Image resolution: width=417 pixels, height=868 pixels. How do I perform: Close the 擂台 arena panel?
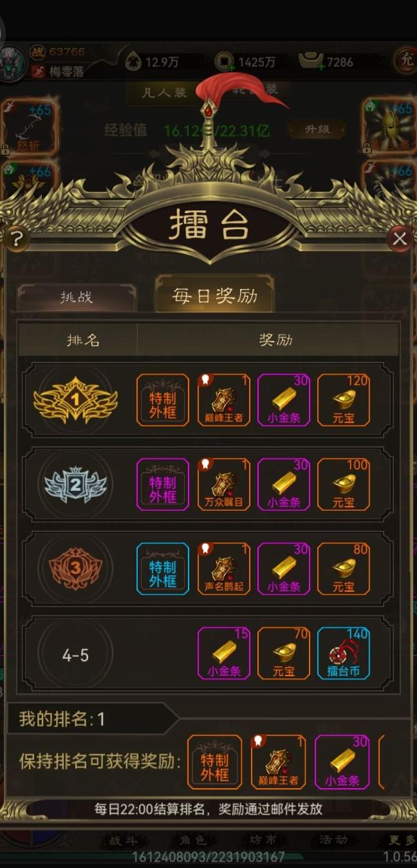400,239
